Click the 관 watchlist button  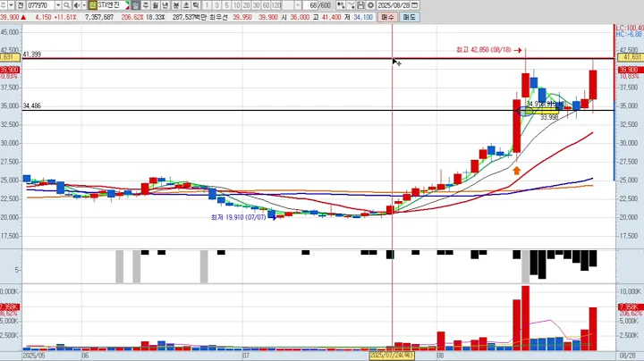point(20,5)
